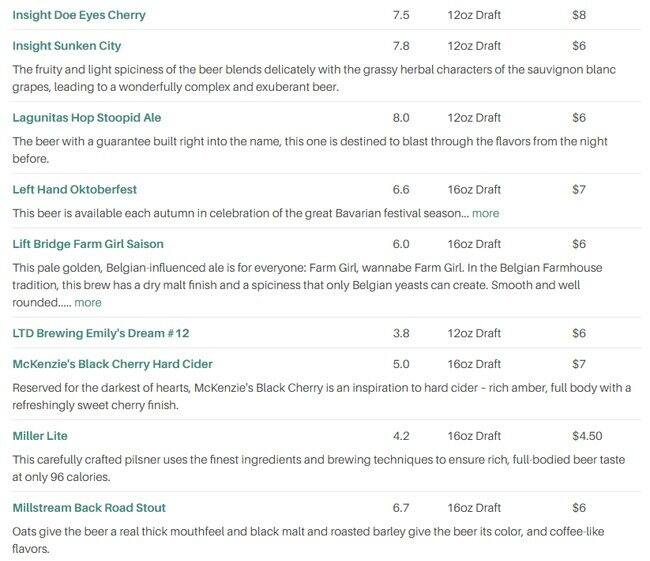Screen dimensions: 650x561
Task: Select the Miller Lite beer name
Action: 40,436
